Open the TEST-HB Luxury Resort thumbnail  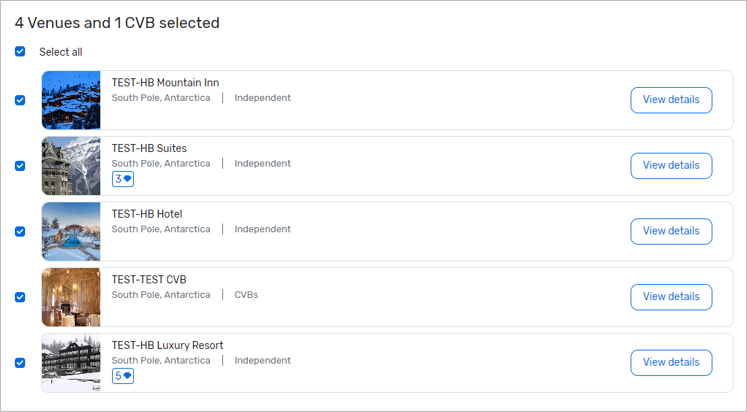[71, 363]
